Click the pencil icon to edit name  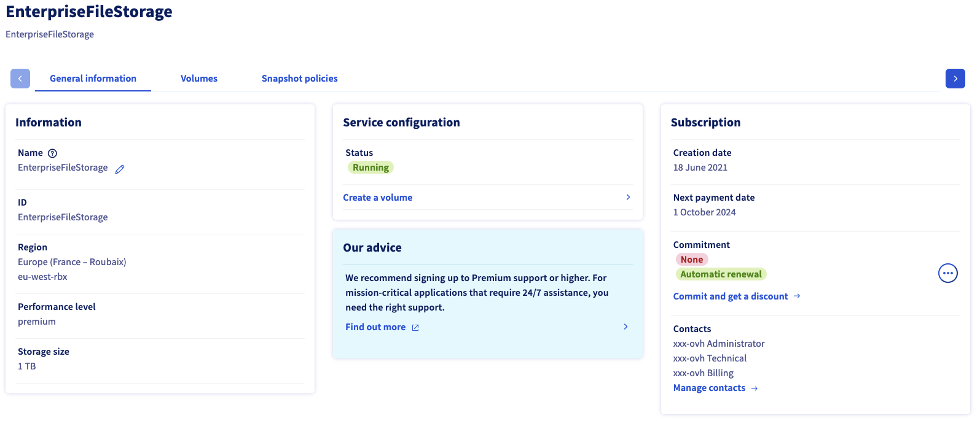pyautogui.click(x=120, y=169)
